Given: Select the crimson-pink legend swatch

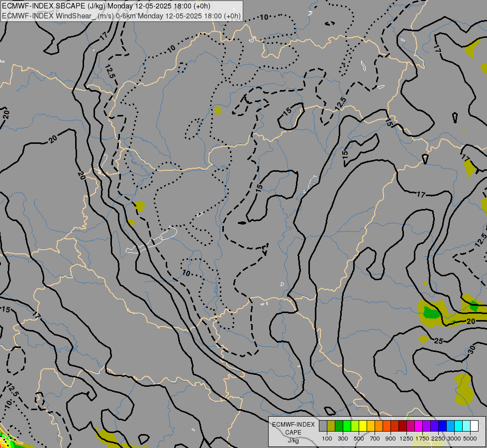Looking at the screenshot, I should (410, 426).
